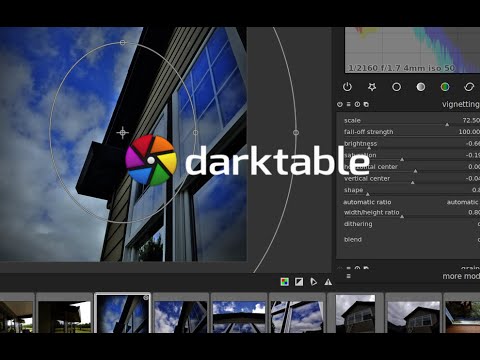
Task: Open presets menu beside more modules
Action: click(348, 276)
